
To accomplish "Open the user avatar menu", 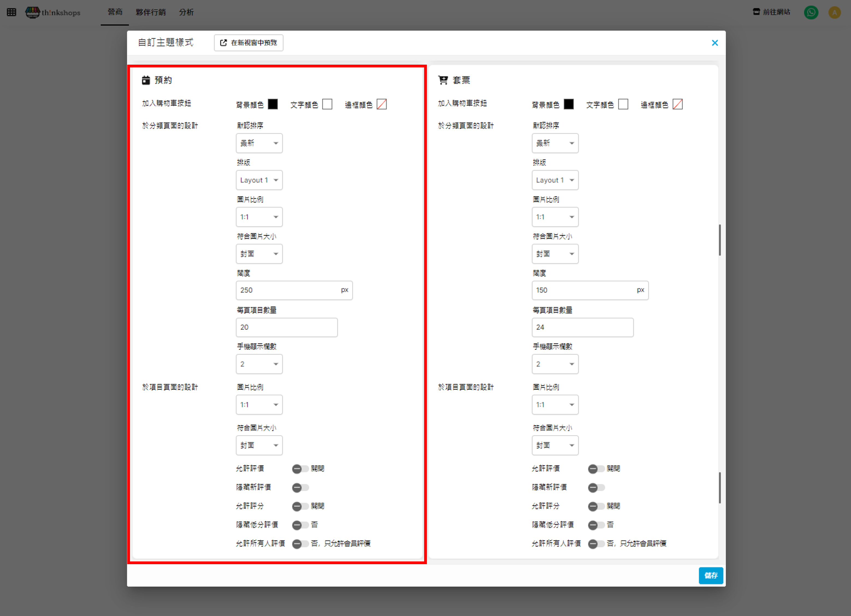I will [x=834, y=12].
